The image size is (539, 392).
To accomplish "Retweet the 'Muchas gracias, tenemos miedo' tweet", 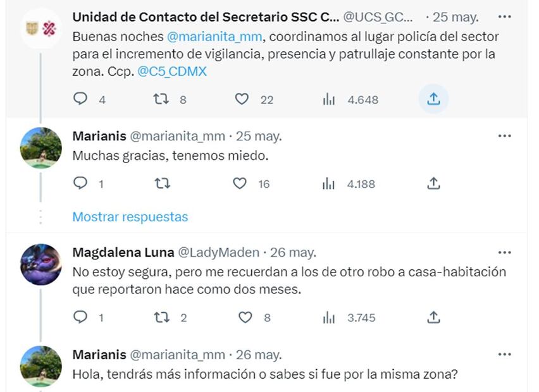I will point(162,183).
